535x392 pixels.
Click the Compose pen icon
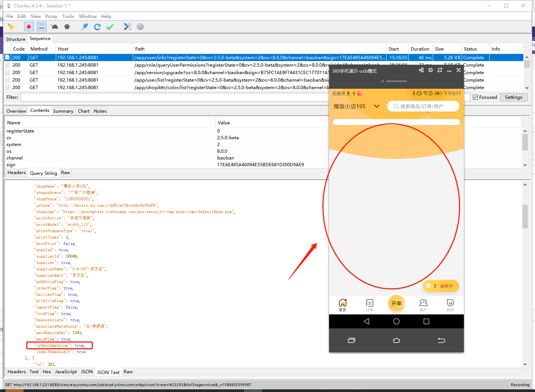tap(85, 27)
